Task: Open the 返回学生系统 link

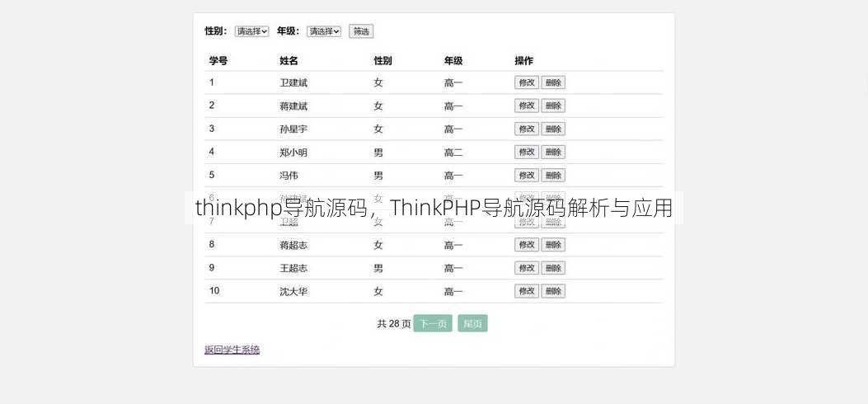Action: click(x=232, y=350)
